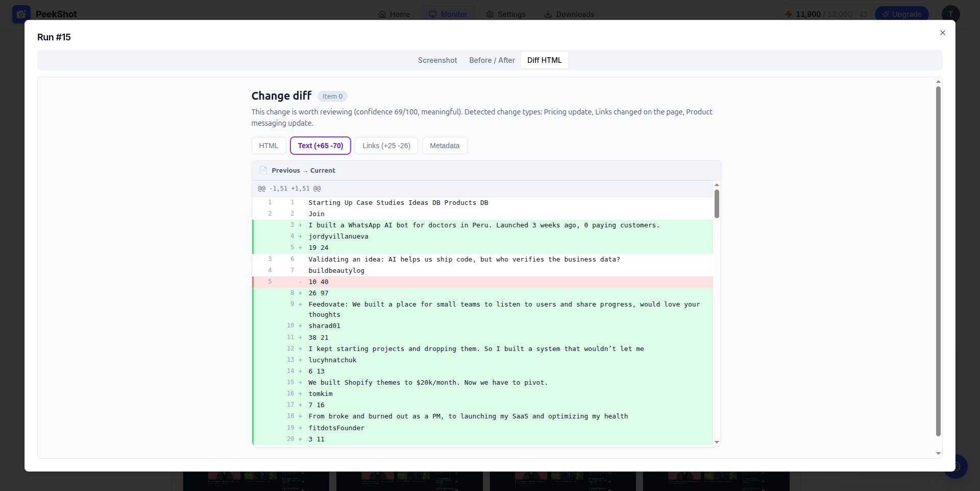Image resolution: width=980 pixels, height=491 pixels.
Task: Click the diff panel scrollbar thumb
Action: click(717, 204)
